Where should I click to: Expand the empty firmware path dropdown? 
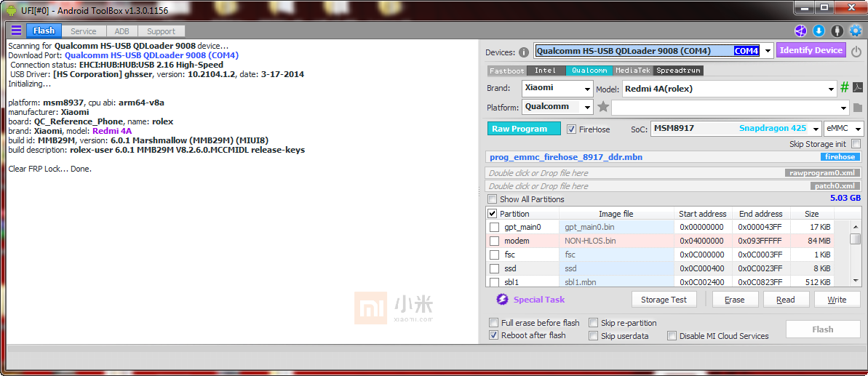coord(844,107)
